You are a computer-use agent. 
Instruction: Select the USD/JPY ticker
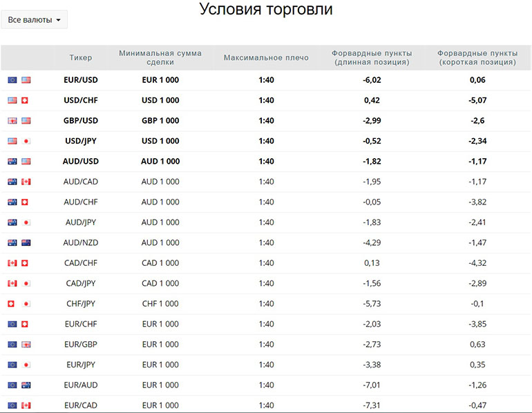click(81, 141)
